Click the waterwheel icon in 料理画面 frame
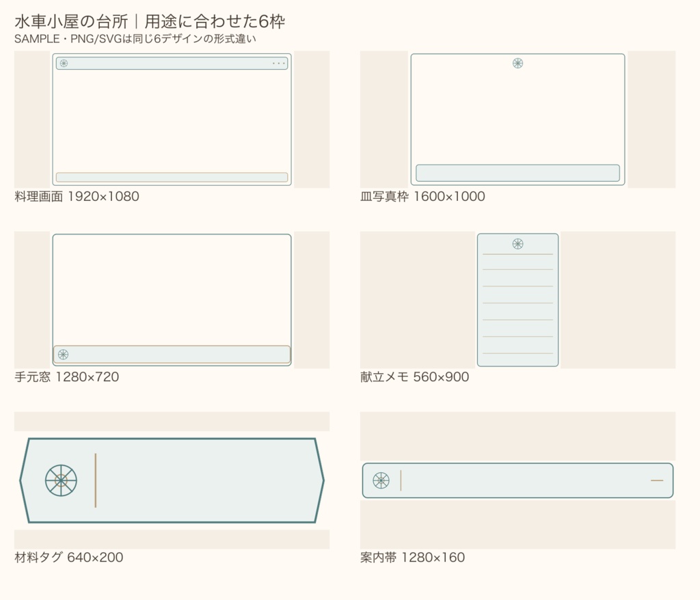 64,64
